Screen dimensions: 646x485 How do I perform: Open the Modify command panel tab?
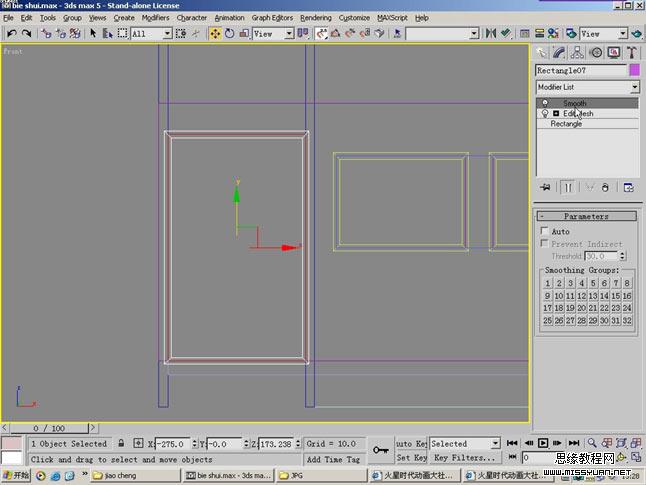(x=559, y=52)
